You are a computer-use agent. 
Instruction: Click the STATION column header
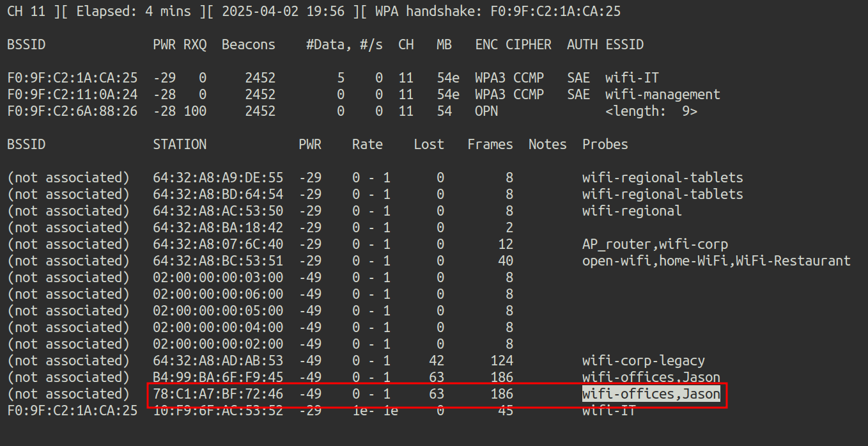(180, 145)
